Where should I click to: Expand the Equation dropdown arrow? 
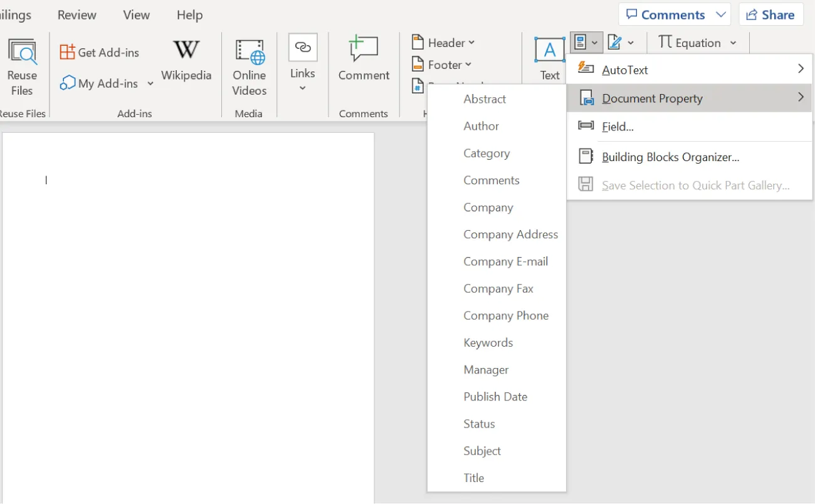click(x=733, y=43)
